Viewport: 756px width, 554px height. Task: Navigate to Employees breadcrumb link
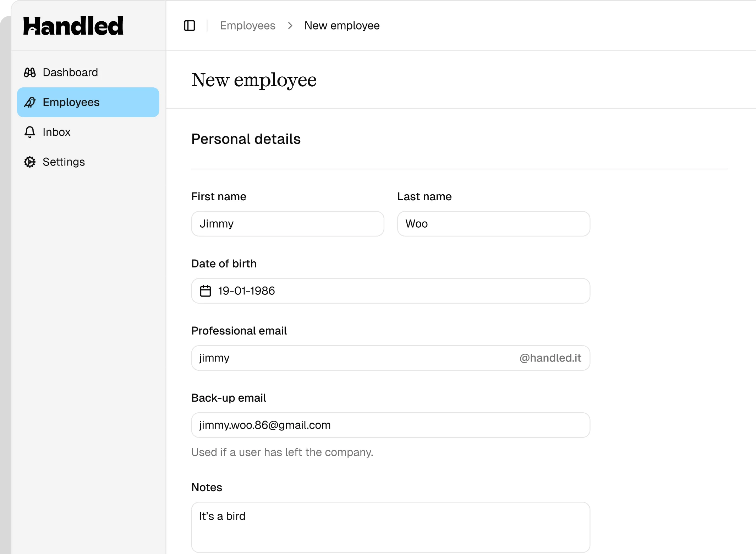tap(247, 26)
